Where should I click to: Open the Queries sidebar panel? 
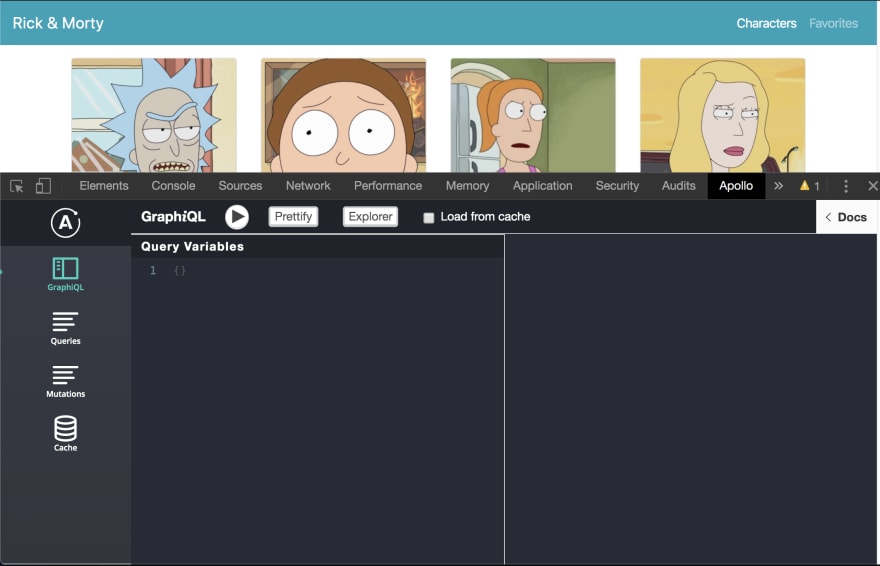click(x=66, y=328)
